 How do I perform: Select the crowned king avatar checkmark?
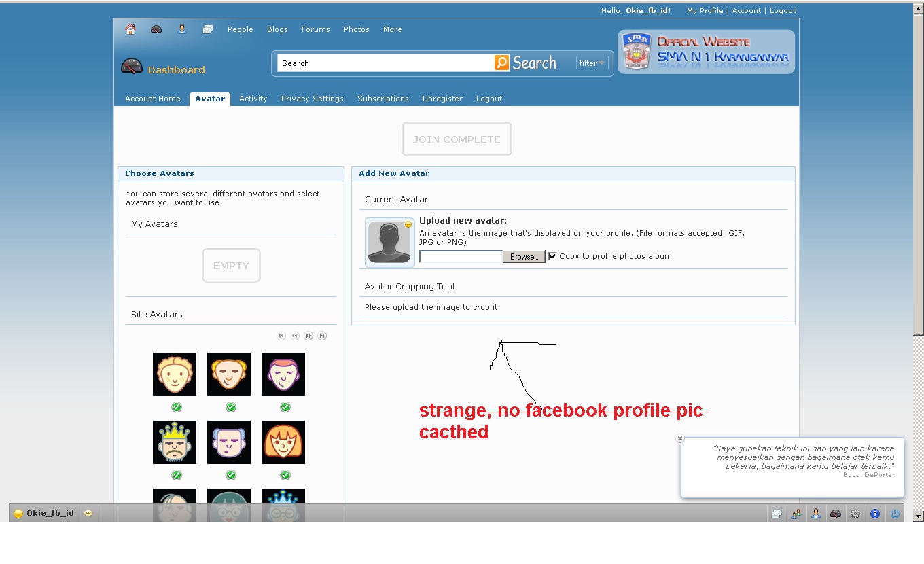(177, 475)
